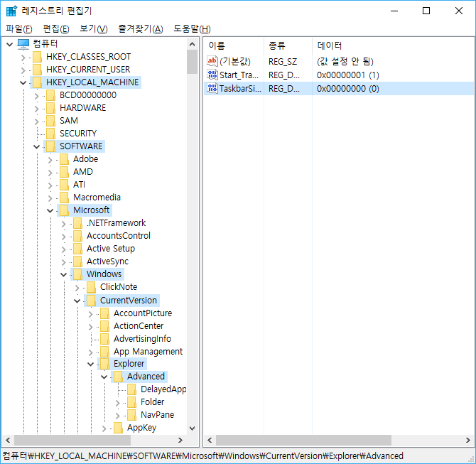The height and width of the screenshot is (464, 476).
Task: Click the (기본값) string value icon
Action: [212, 61]
